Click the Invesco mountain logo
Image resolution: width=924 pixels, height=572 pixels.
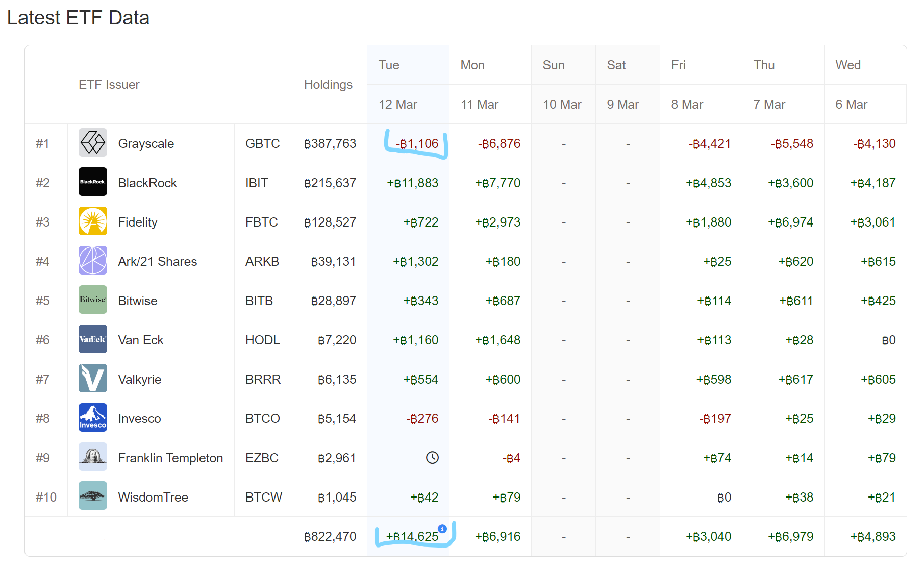[x=92, y=417]
